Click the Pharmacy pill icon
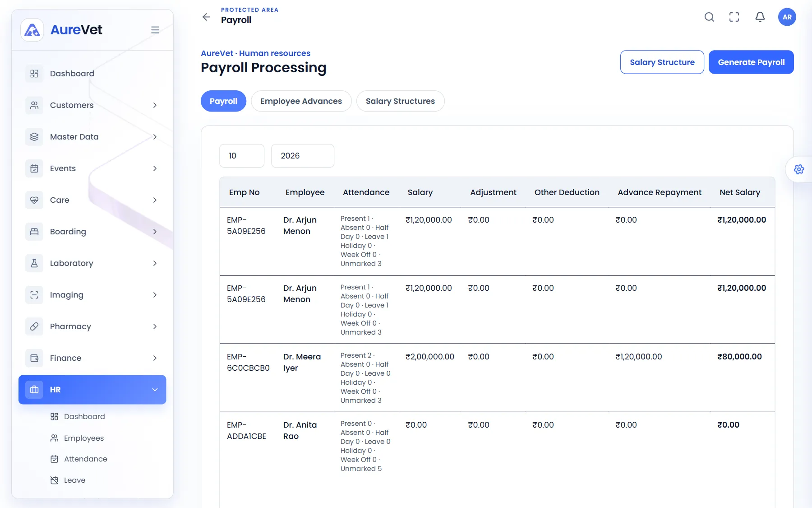The width and height of the screenshot is (812, 508). [x=34, y=326]
